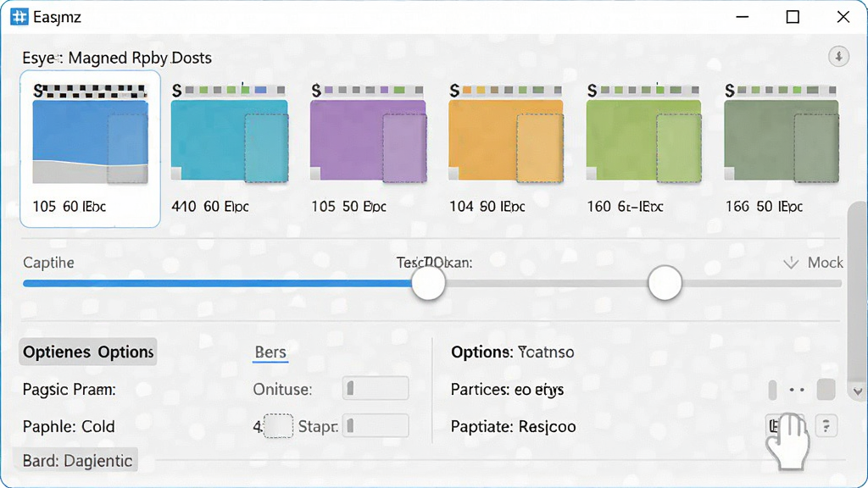Click the Stapr input field
868x488 pixels.
click(x=376, y=426)
